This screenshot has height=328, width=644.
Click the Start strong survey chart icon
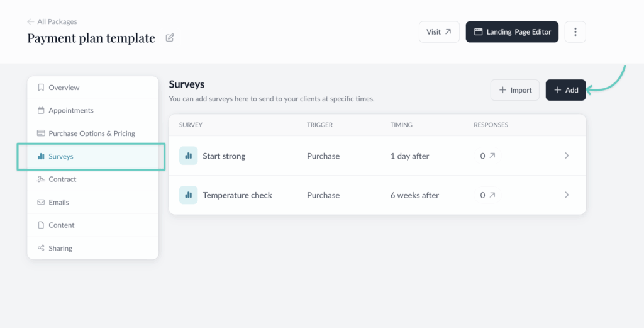188,156
